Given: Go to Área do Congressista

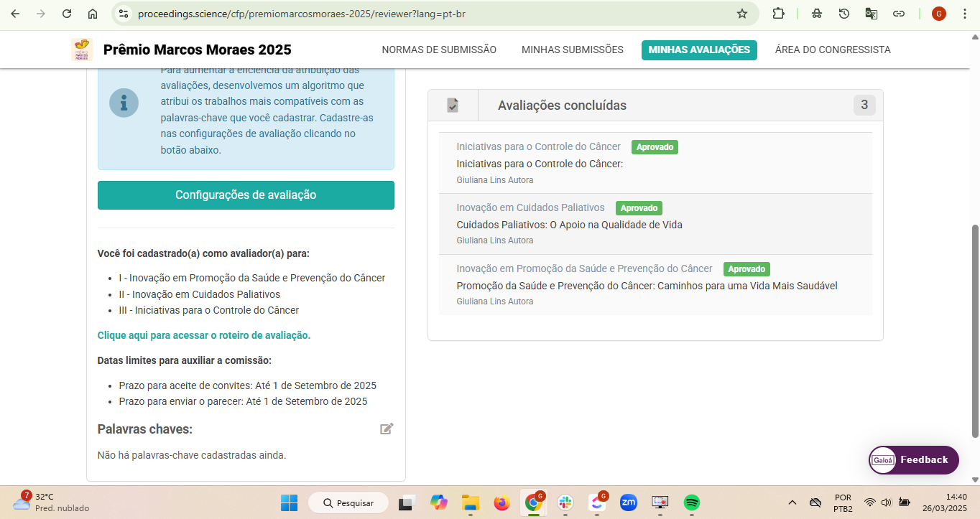Looking at the screenshot, I should point(833,50).
